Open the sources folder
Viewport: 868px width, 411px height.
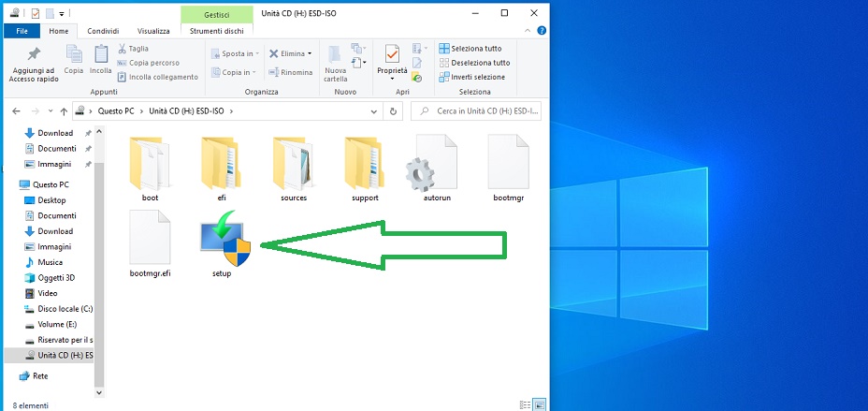(x=294, y=169)
